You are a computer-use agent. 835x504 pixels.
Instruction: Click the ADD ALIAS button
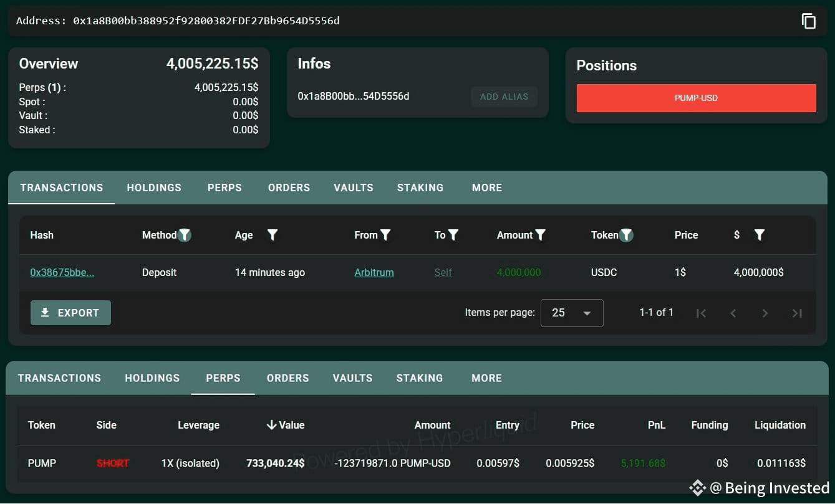(x=504, y=97)
